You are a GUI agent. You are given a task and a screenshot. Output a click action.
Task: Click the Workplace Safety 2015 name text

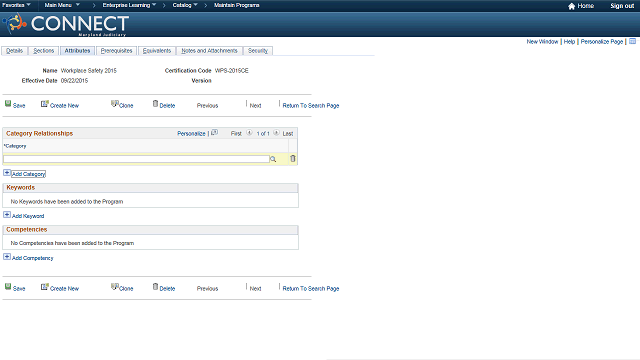point(89,71)
